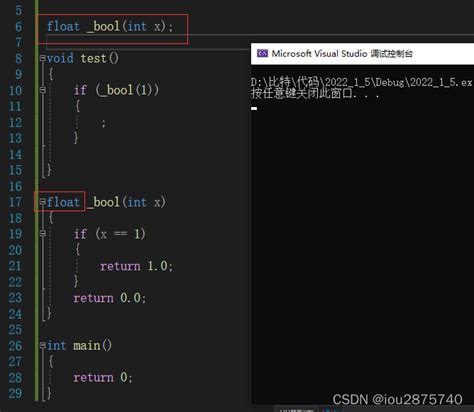
Task: Collapse the if (_bool(1)) block
Action: [x=43, y=90]
